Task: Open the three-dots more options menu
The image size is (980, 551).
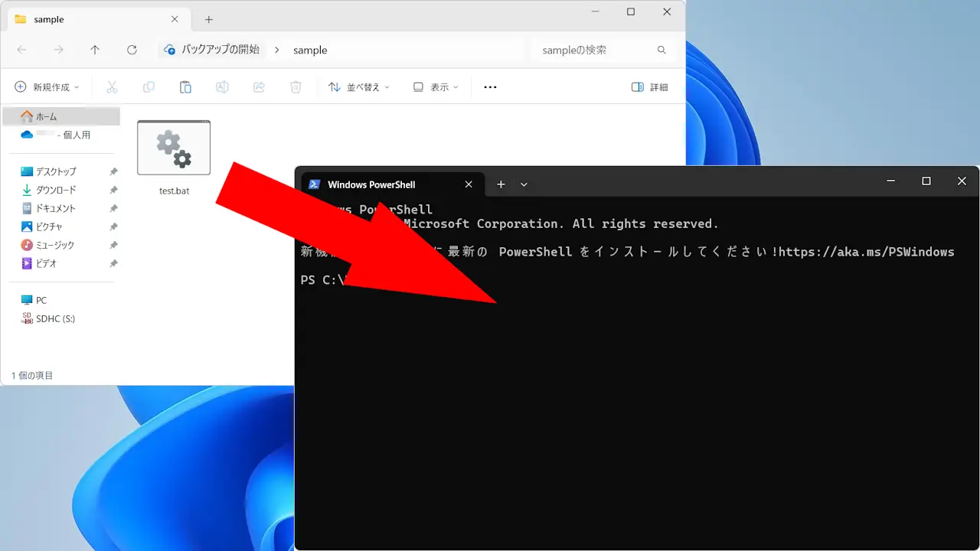Action: [490, 87]
